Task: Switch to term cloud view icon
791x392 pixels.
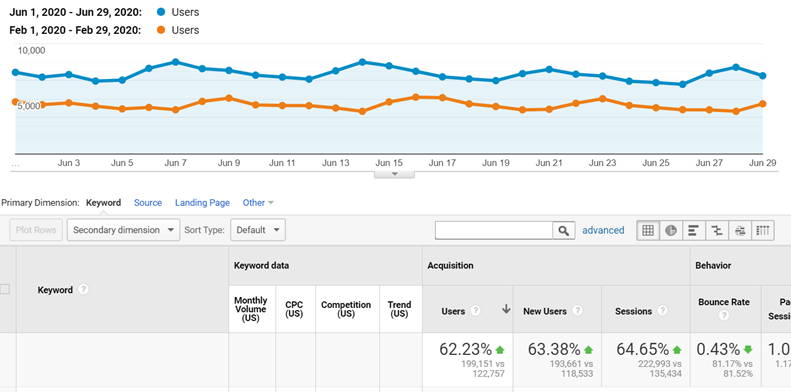Action: (x=740, y=231)
